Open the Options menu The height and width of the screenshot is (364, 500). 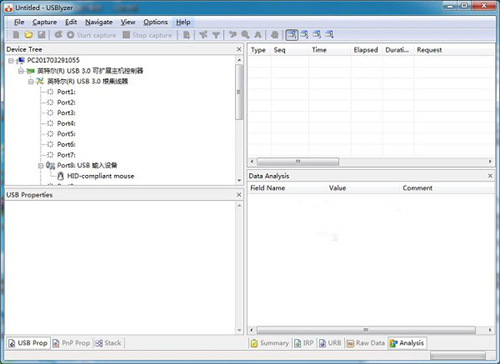coord(155,22)
